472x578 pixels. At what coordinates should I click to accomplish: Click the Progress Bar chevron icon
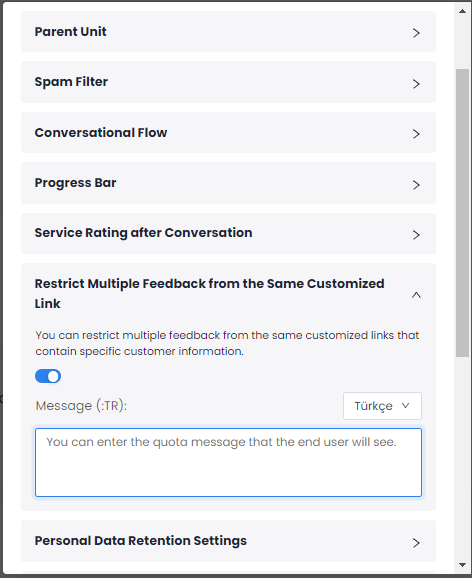[x=416, y=184]
